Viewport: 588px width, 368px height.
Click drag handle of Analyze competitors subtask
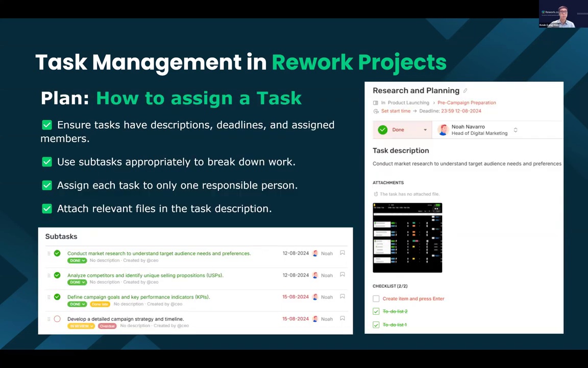[49, 275]
